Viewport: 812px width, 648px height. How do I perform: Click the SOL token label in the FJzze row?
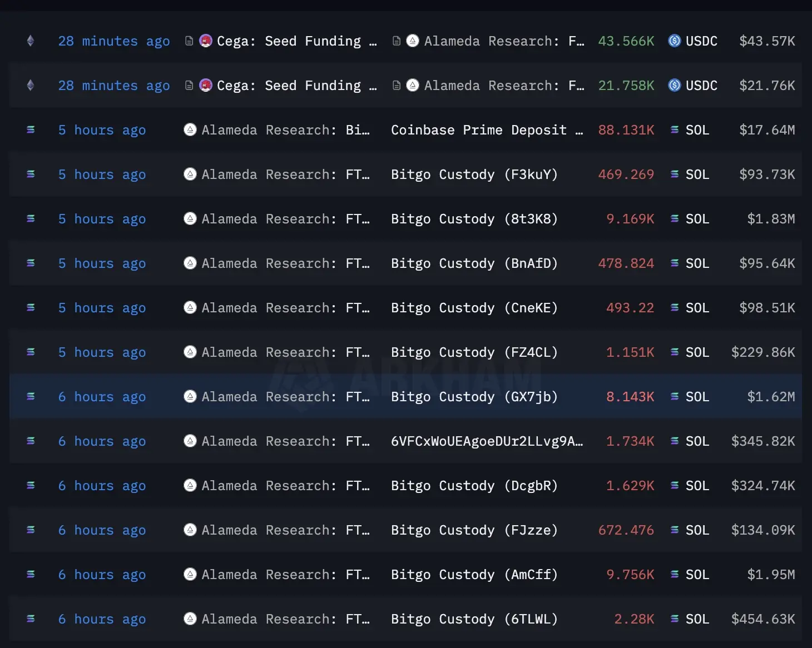pos(697,530)
